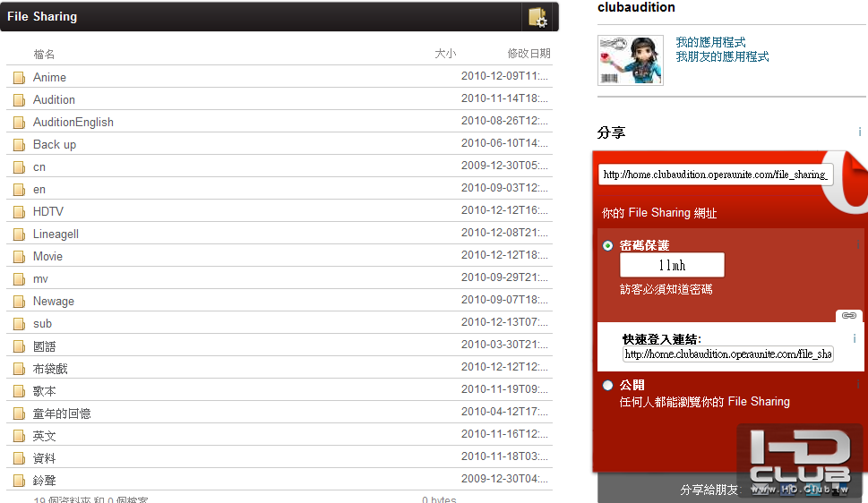
Task: Click the clubaudition username heading
Action: click(x=636, y=7)
